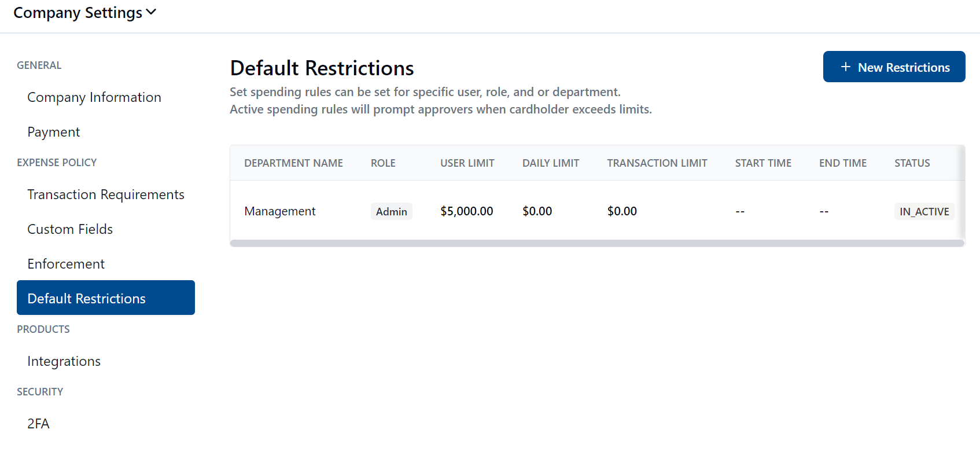
Task: Click the Admin role badge
Action: (x=392, y=211)
